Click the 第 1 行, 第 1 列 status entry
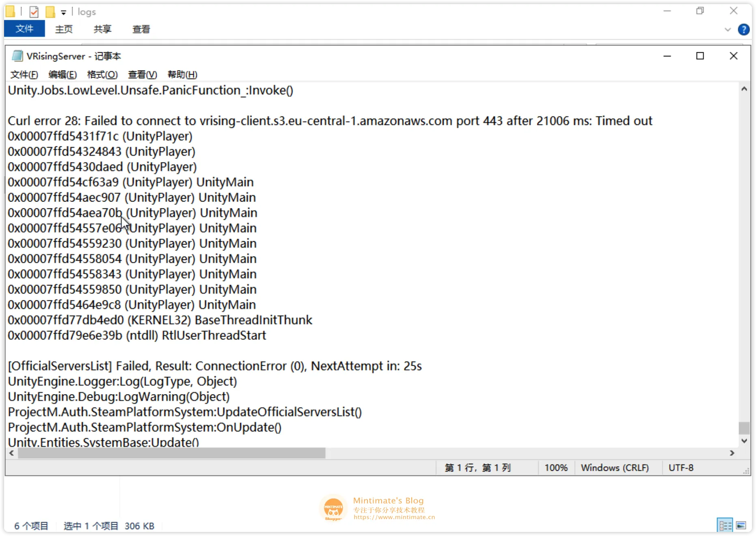 (478, 468)
